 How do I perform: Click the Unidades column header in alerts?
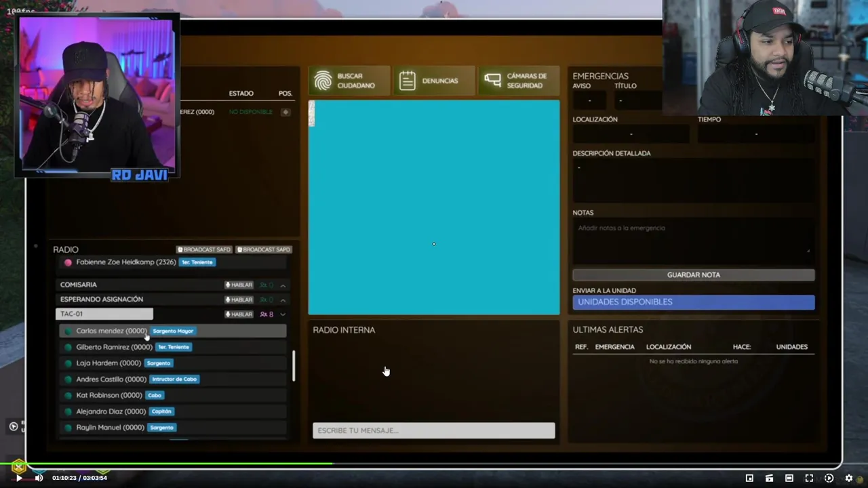(792, 347)
